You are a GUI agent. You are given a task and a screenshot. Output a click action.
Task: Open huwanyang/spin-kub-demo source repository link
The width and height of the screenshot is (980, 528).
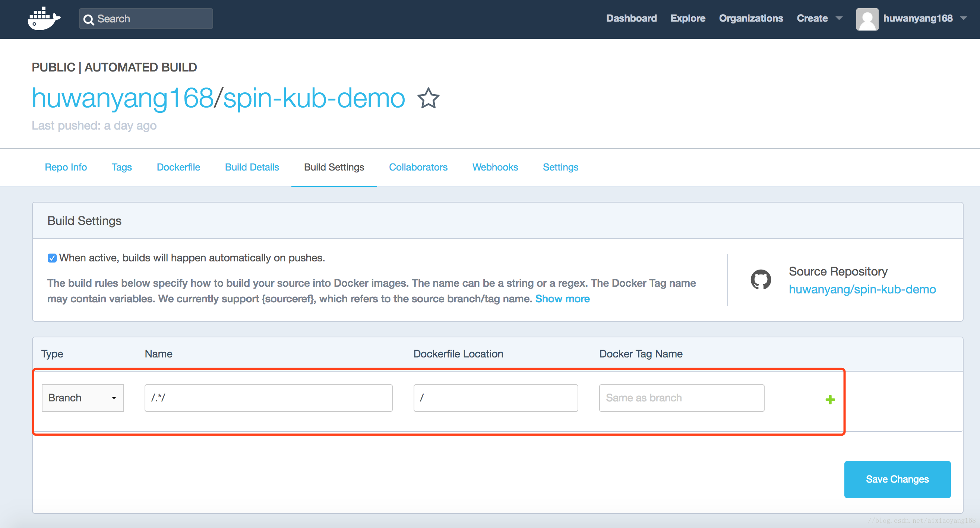click(x=862, y=289)
